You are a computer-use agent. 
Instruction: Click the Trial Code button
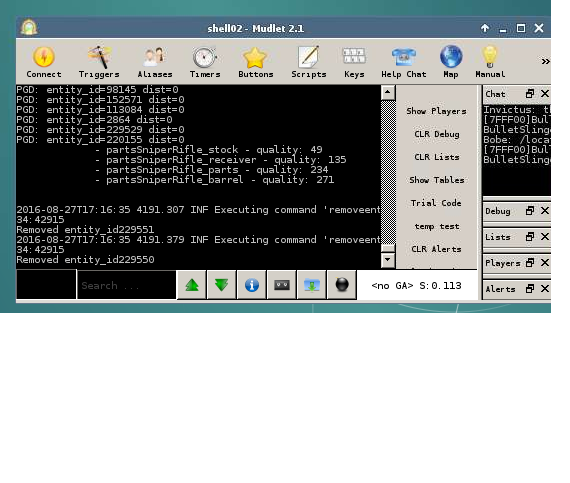pos(436,203)
